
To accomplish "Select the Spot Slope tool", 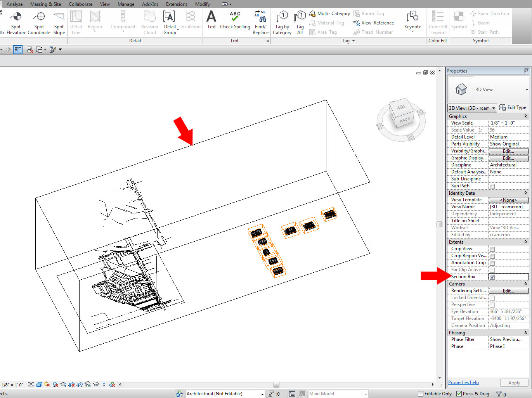I will [59, 23].
